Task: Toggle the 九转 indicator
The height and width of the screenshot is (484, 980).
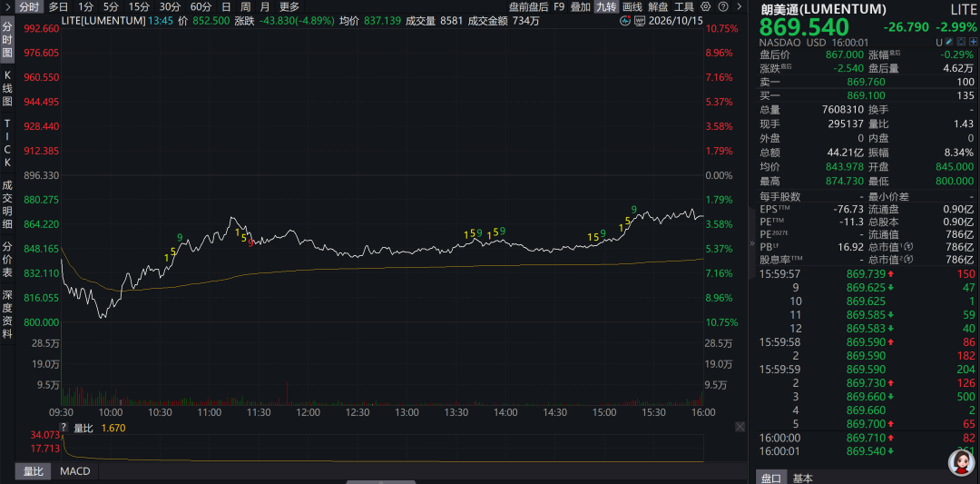Action: pyautogui.click(x=605, y=7)
